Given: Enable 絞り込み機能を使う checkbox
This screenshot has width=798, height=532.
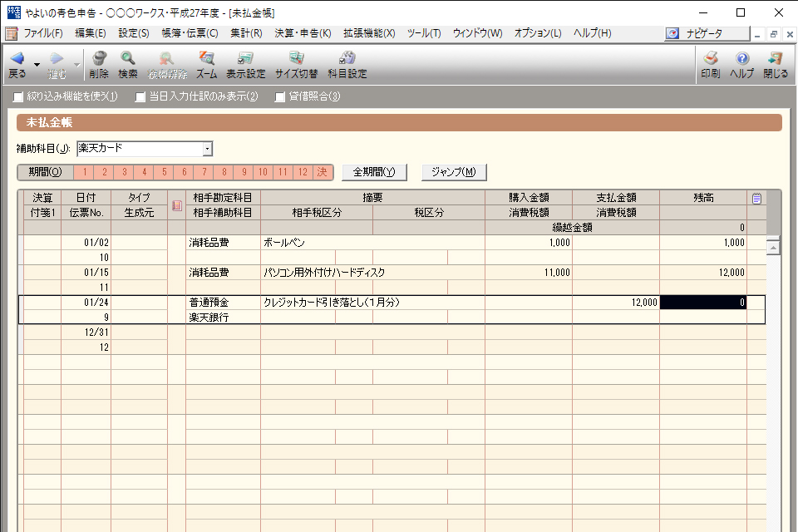Looking at the screenshot, I should (x=18, y=96).
